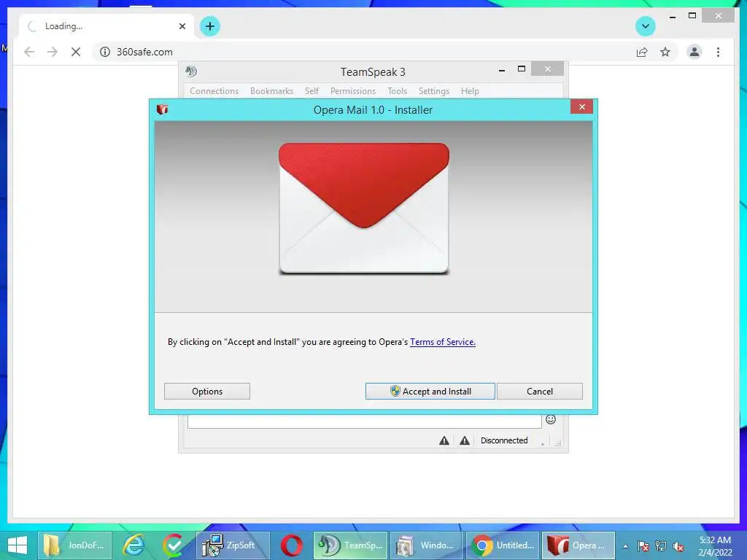Click the Disconnected status text
This screenshot has width=747, height=560.
point(504,440)
